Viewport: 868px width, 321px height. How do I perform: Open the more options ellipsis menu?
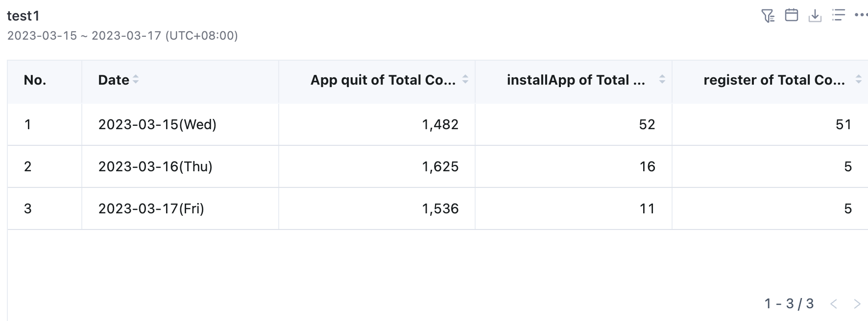(861, 15)
